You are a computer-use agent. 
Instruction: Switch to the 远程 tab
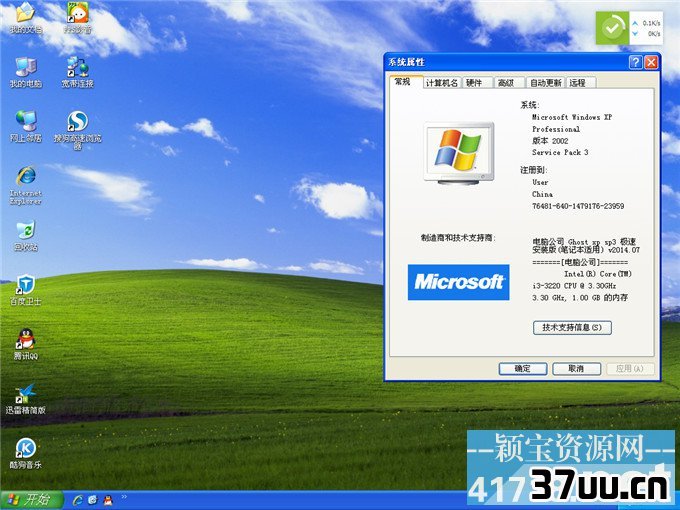click(x=581, y=83)
